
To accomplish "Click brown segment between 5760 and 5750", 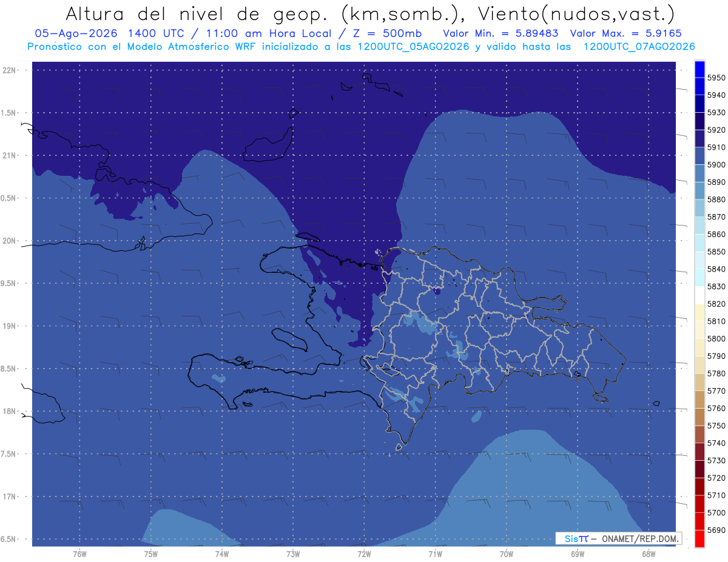I will [699, 416].
